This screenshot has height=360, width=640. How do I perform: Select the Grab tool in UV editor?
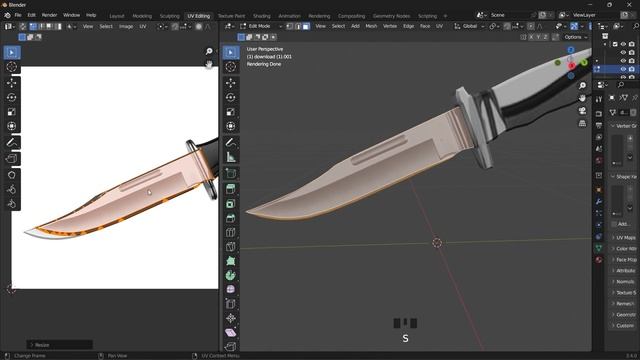11,175
